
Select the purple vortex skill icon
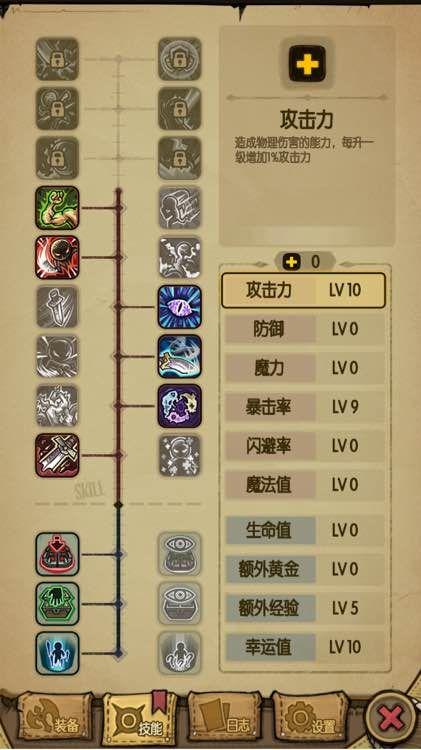(x=179, y=406)
